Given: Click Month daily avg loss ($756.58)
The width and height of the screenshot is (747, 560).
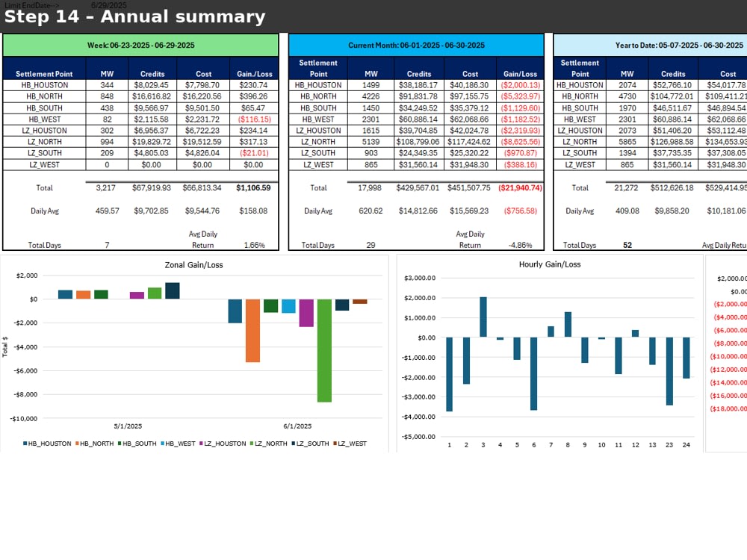Looking at the screenshot, I should coord(520,211).
